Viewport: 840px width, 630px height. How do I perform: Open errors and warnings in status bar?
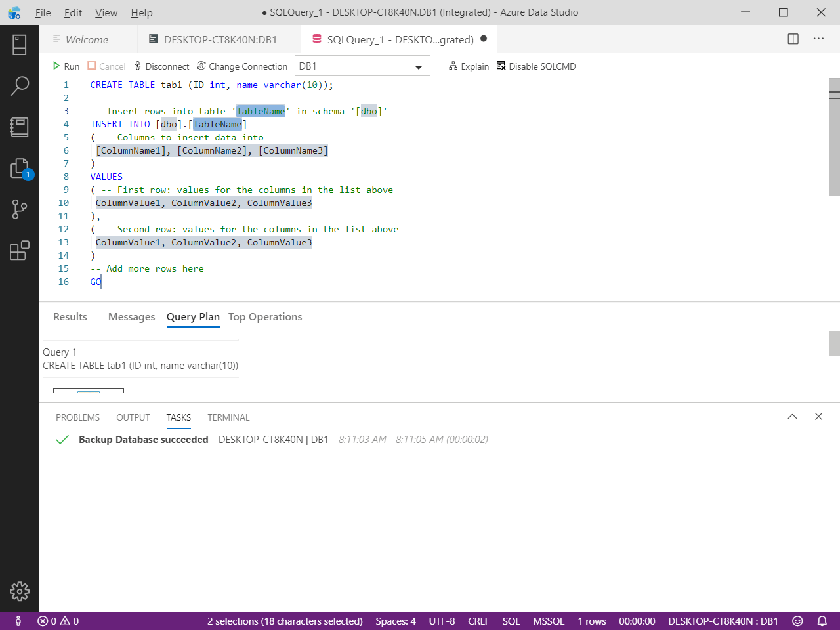point(58,621)
